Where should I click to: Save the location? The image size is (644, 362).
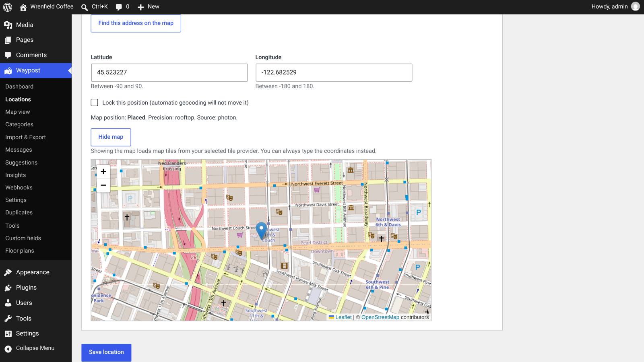[106, 352]
